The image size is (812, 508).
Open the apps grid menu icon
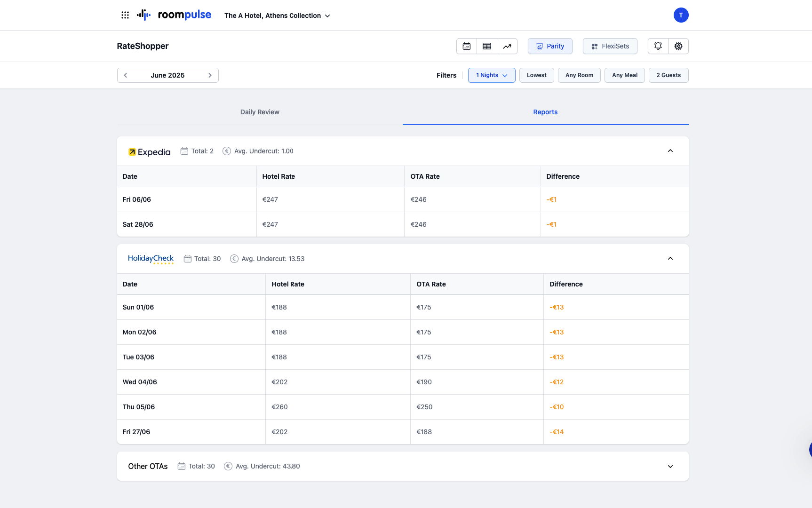point(125,15)
